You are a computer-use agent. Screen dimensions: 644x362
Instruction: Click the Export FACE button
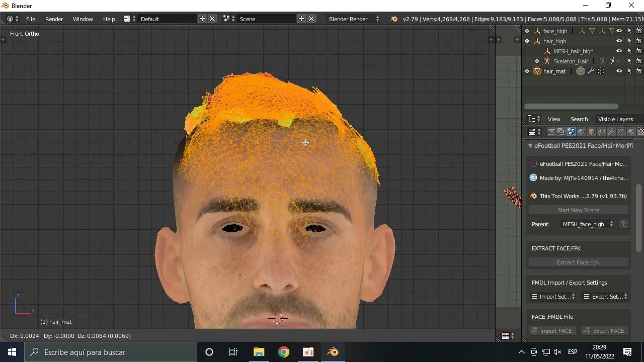click(x=604, y=331)
